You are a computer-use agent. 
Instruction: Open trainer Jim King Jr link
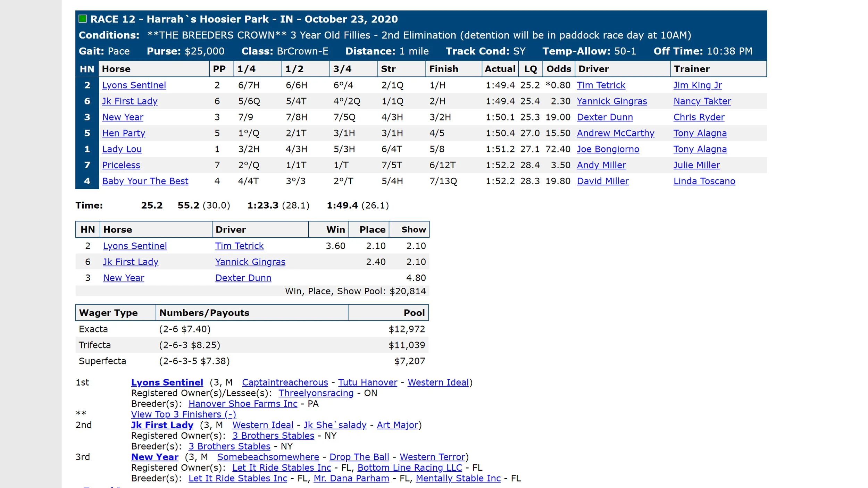pos(697,85)
